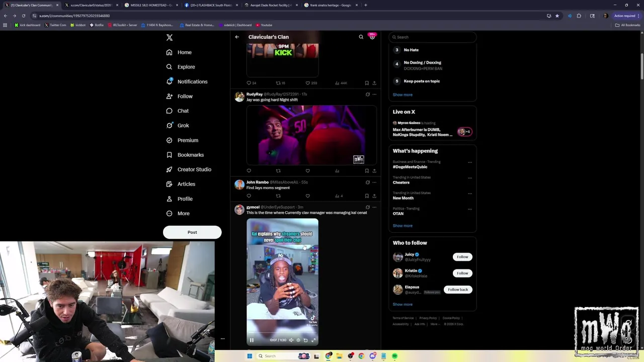644x362 pixels.
Task: Open webcam overlay options dots
Action: pos(222,339)
